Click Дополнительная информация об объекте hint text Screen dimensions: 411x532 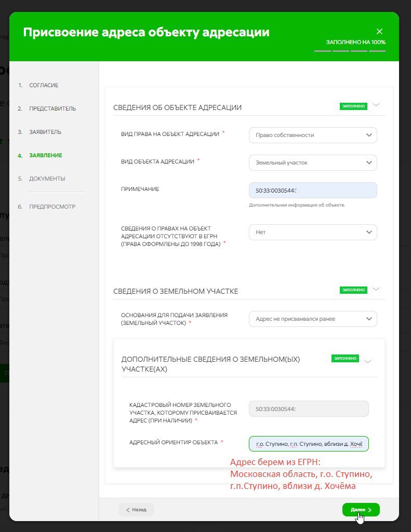(x=297, y=205)
